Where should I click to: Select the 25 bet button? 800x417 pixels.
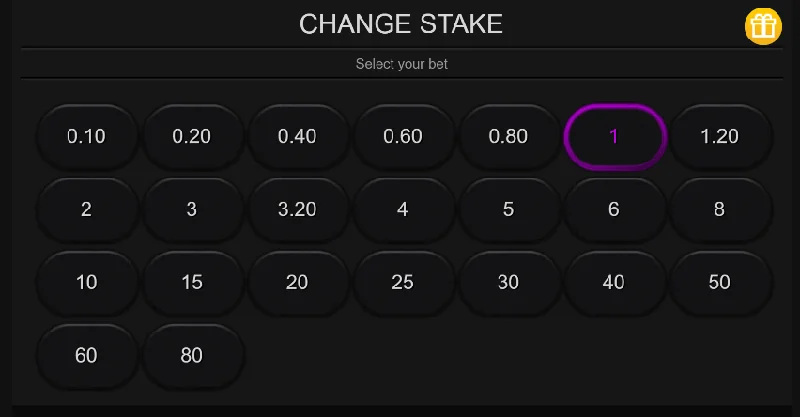point(403,282)
